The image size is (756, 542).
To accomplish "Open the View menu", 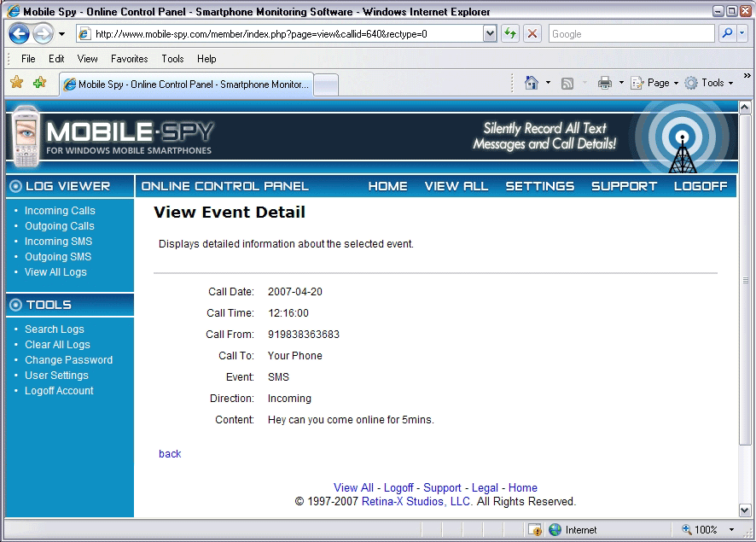I will coord(87,59).
